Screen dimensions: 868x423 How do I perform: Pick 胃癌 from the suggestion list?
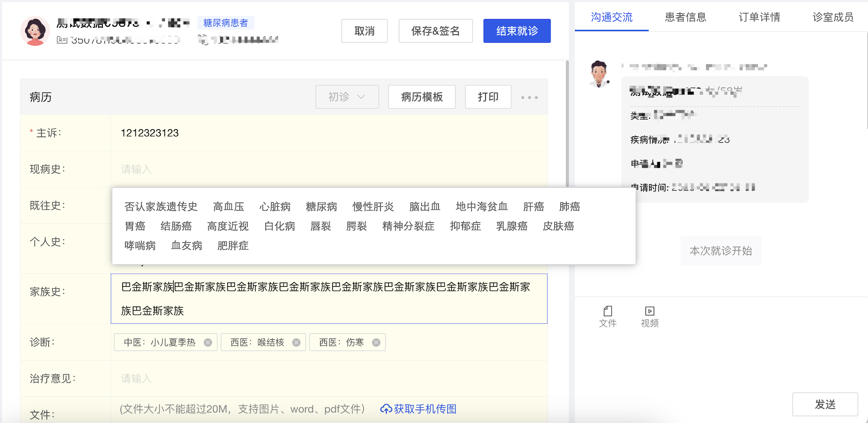point(135,226)
